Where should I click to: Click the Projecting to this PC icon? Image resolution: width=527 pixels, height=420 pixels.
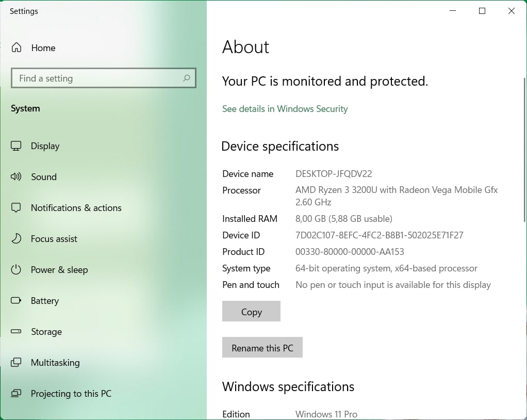click(x=16, y=393)
